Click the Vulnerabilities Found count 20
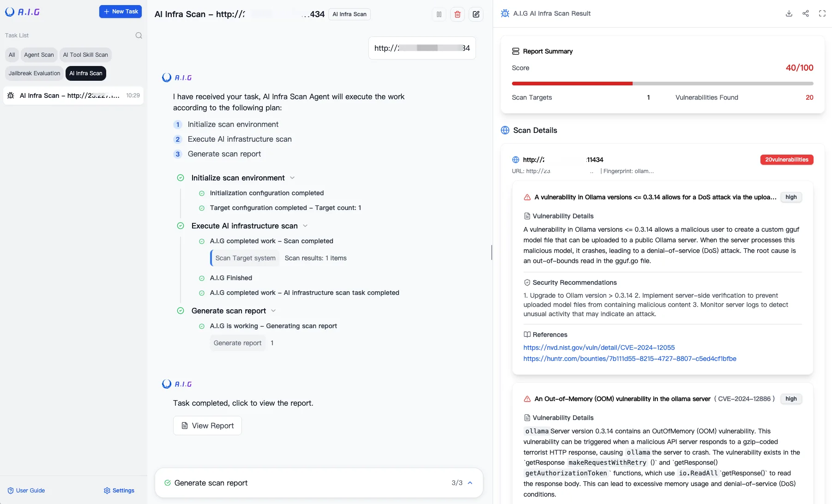 [809, 97]
